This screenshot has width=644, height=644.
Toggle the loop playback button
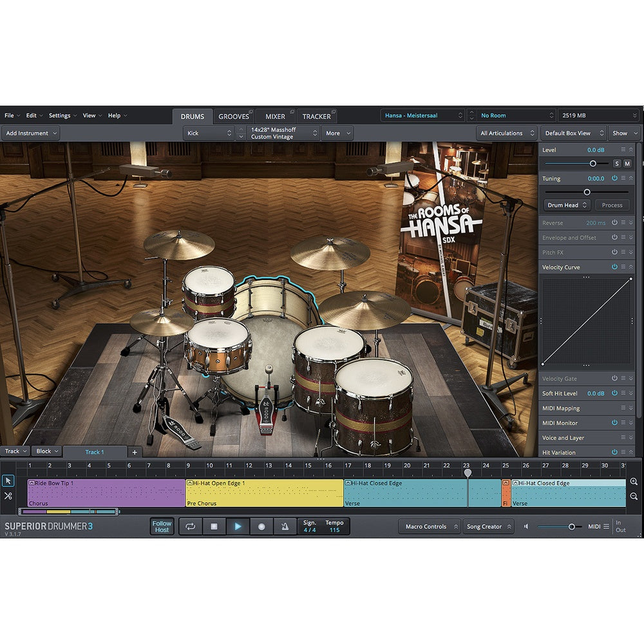[191, 526]
